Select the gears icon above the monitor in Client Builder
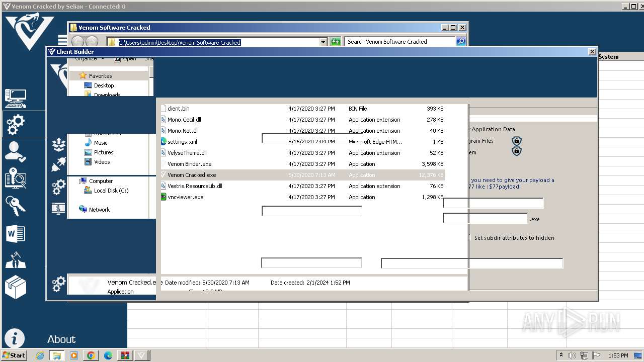644x362 pixels. [59, 187]
